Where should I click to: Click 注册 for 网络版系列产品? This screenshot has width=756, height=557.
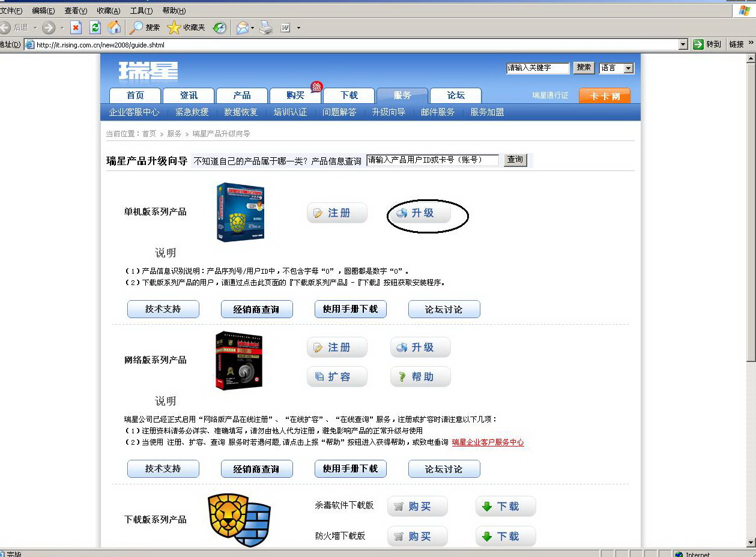coord(337,348)
